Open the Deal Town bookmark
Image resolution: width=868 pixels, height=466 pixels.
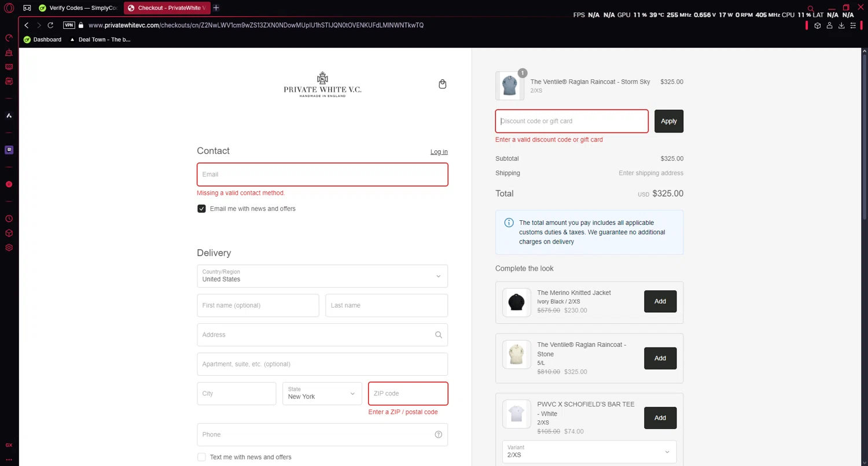tap(100, 39)
